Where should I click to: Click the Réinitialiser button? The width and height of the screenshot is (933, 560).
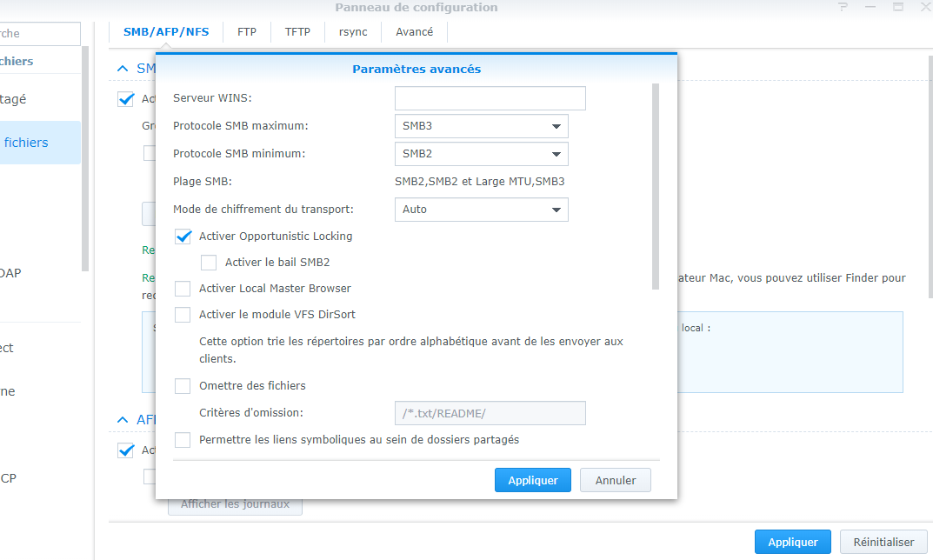coord(883,542)
